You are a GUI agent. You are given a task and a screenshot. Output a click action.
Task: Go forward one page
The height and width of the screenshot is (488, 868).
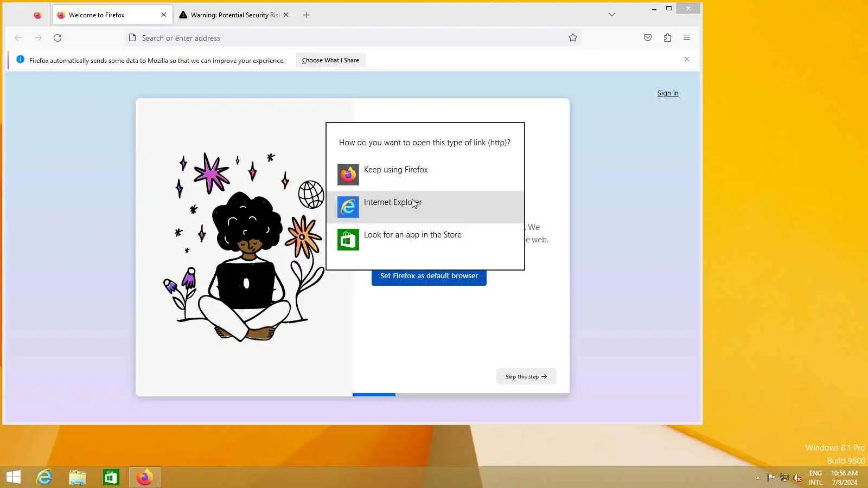click(x=38, y=38)
